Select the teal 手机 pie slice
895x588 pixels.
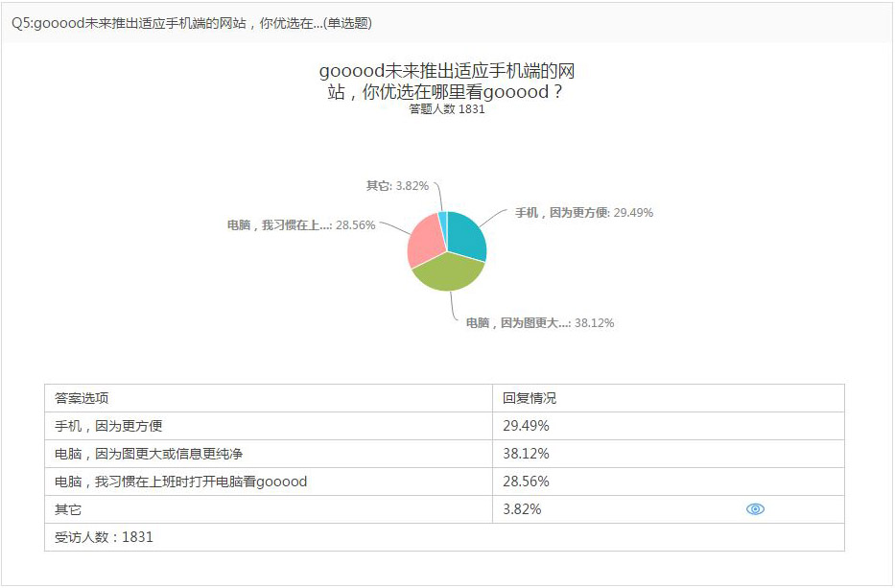click(466, 235)
